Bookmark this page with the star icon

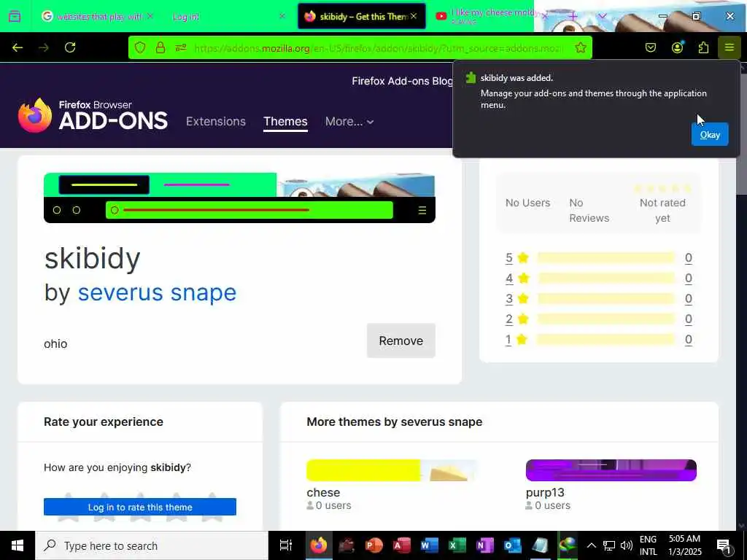[580, 47]
